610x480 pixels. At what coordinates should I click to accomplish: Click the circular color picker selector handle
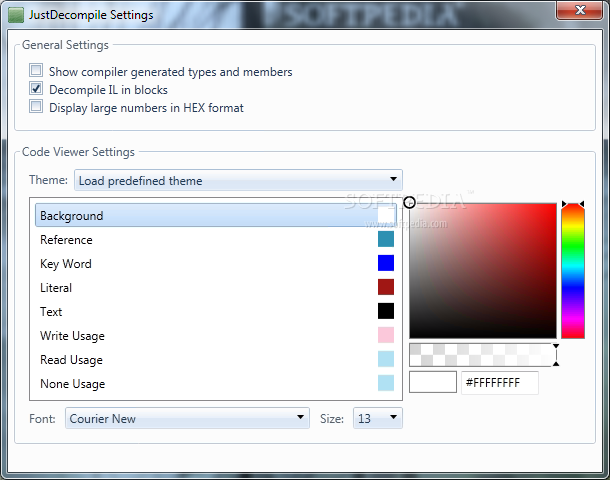click(x=409, y=202)
